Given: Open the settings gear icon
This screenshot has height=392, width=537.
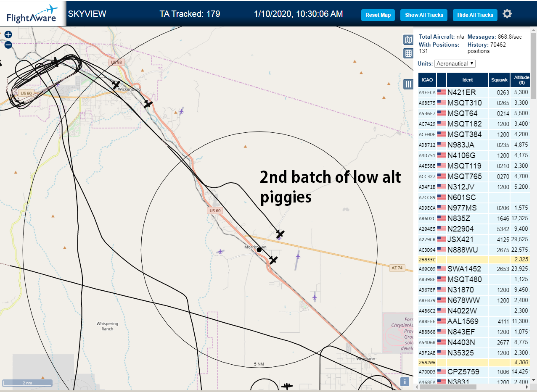Looking at the screenshot, I should (507, 14).
